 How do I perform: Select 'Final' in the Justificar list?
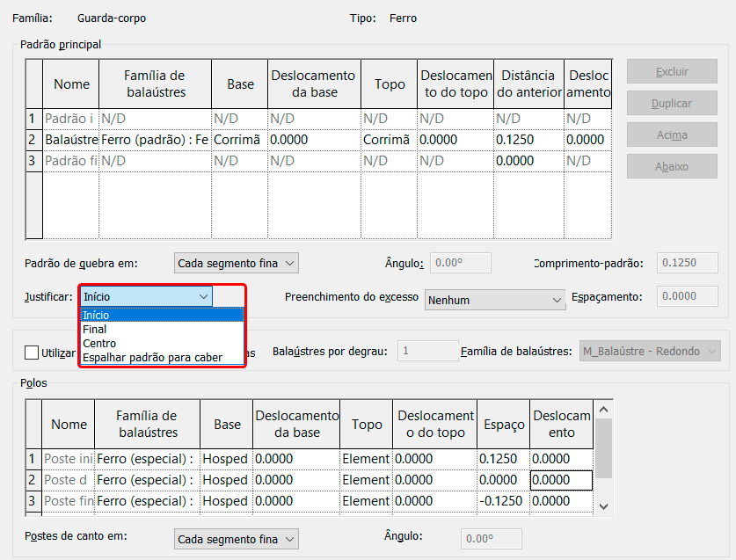[95, 330]
